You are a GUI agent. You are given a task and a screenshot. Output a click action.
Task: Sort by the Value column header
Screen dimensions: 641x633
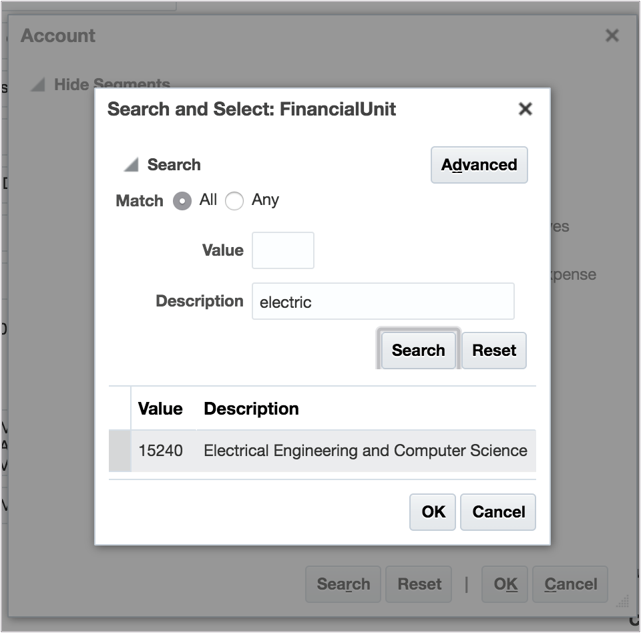click(x=160, y=408)
